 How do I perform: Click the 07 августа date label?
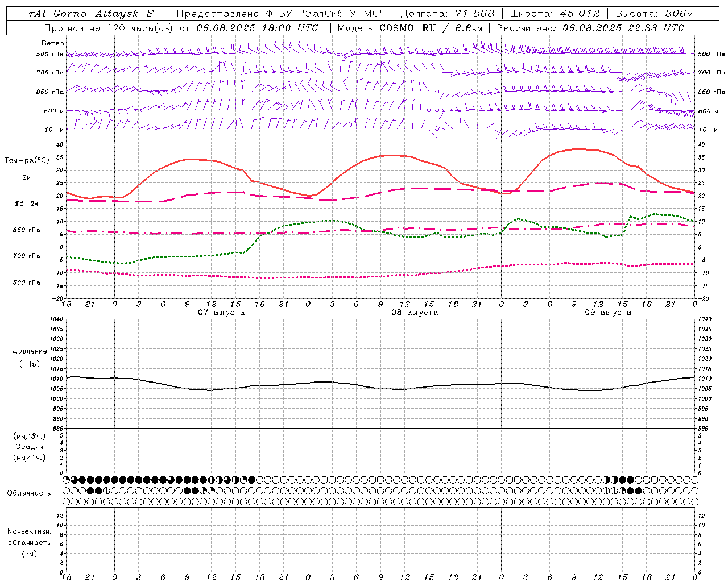click(221, 313)
